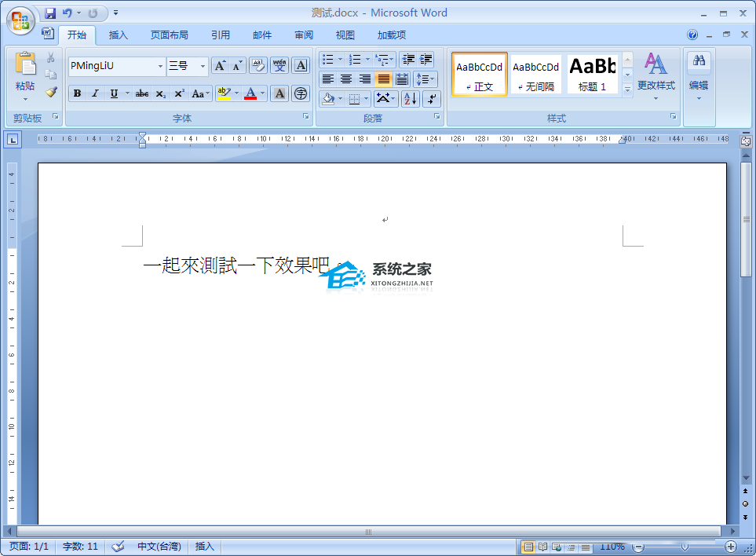Image resolution: width=756 pixels, height=556 pixels.
Task: Open the 邮件 tab
Action: pos(262,35)
